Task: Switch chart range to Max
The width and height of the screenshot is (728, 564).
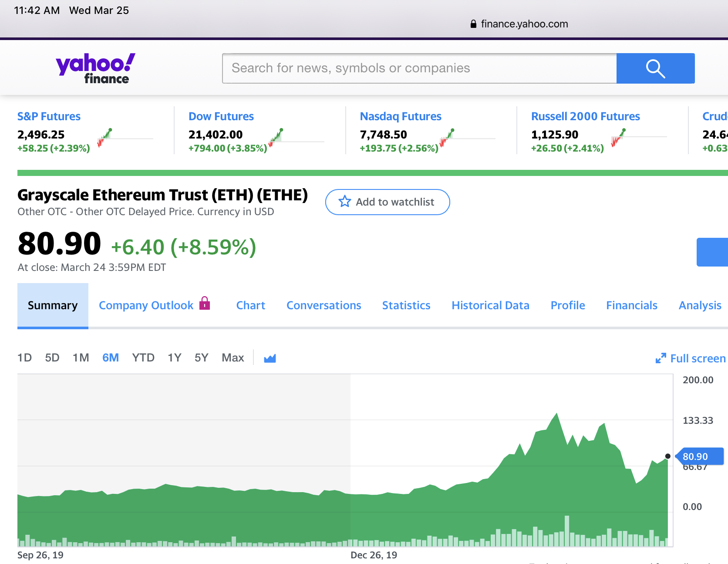Action: (x=233, y=358)
